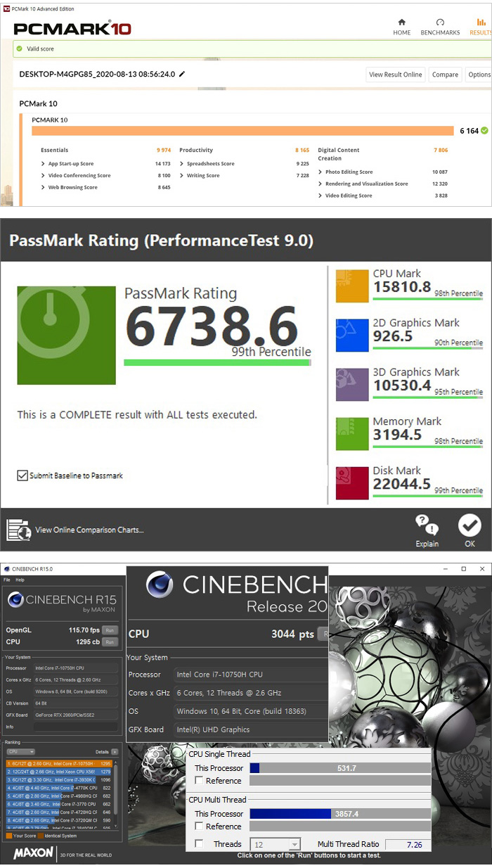Click the Explain speech-bubble icon

click(x=427, y=525)
